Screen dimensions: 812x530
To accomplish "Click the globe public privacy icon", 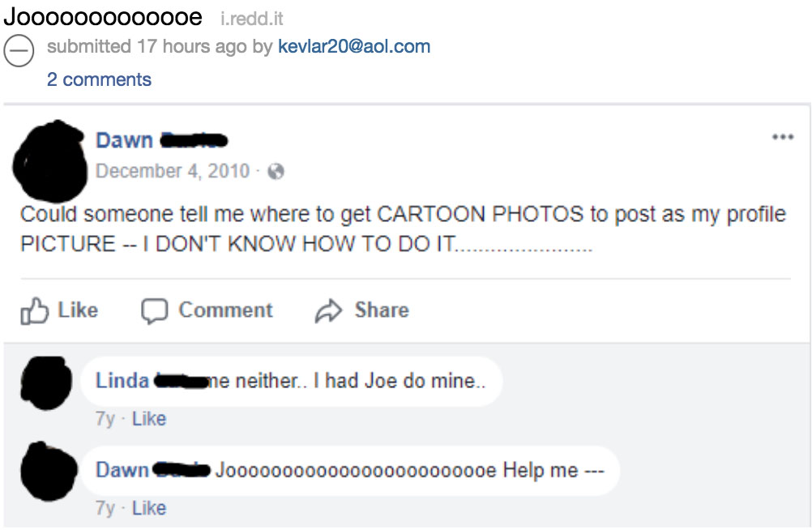I will (276, 172).
